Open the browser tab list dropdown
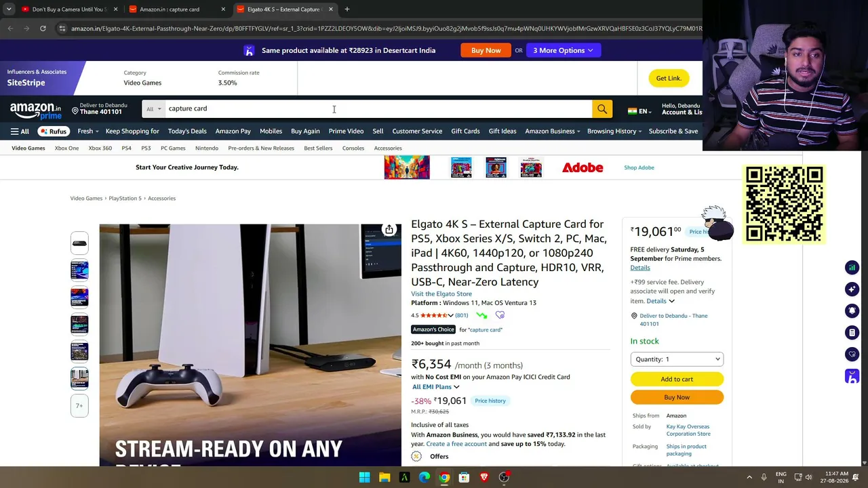Viewport: 868px width, 488px height. (9, 9)
